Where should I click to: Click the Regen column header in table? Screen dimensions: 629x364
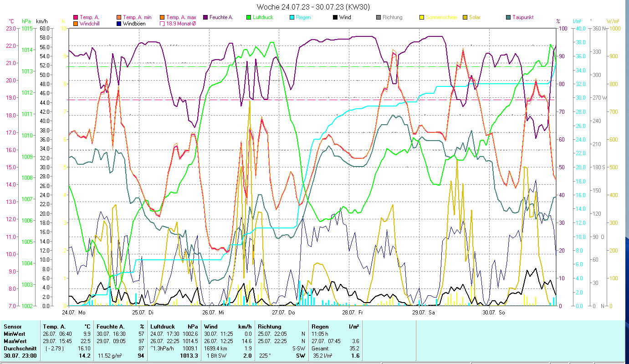(320, 327)
